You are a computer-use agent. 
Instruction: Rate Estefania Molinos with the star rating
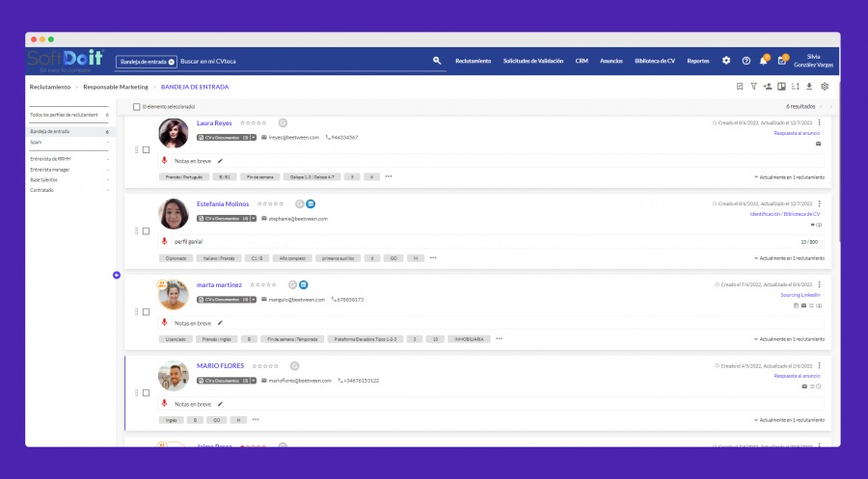pos(270,203)
